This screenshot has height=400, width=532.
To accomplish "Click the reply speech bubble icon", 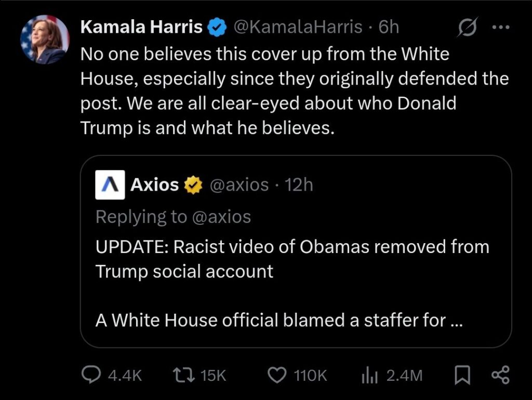I will tap(94, 375).
